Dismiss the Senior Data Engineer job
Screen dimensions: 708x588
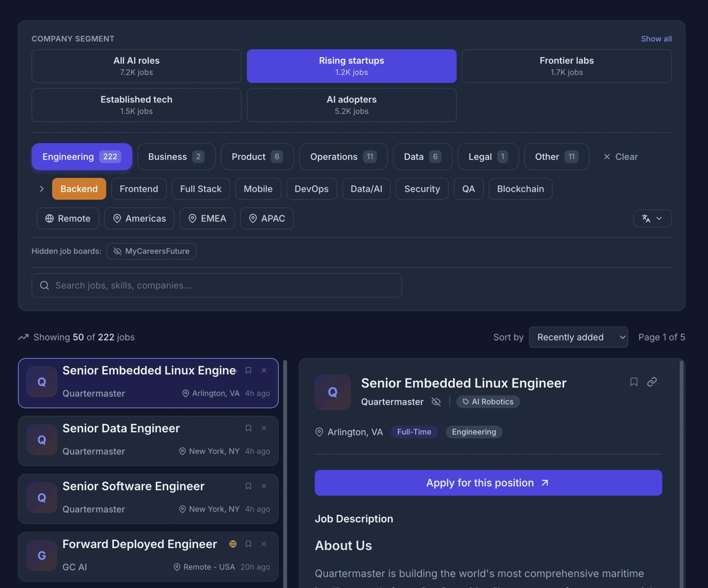pos(264,428)
